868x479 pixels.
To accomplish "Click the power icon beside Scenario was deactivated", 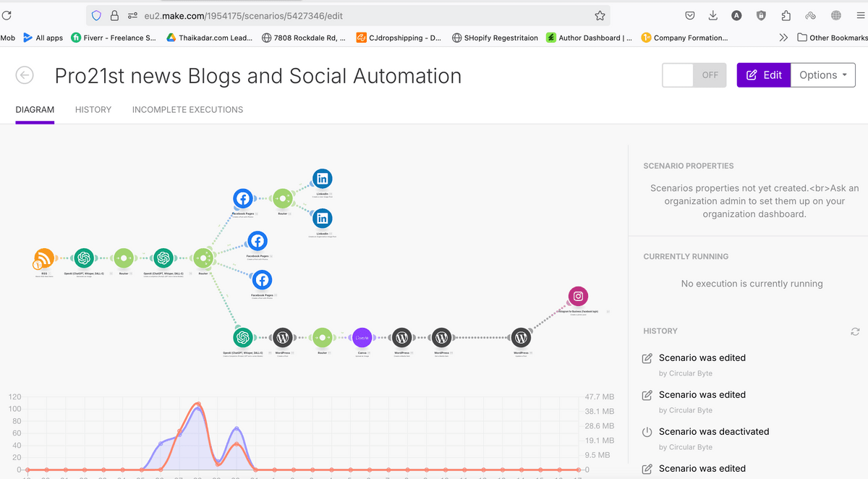I will [x=647, y=432].
